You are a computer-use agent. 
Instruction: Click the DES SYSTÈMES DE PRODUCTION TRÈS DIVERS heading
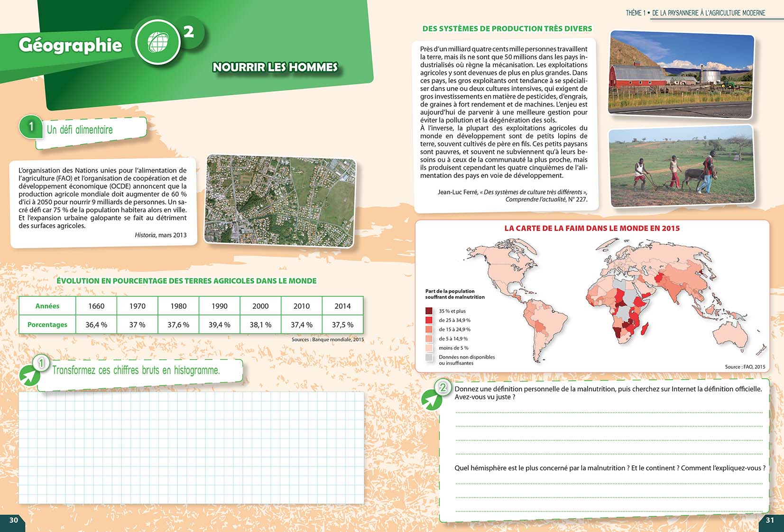click(x=507, y=28)
